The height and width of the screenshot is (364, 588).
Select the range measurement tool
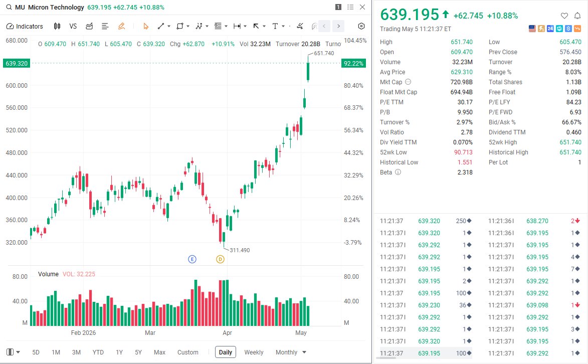(x=237, y=26)
